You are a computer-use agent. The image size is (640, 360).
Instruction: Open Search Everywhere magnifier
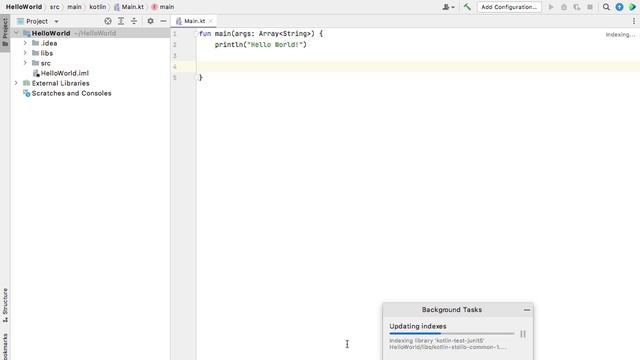606,7
